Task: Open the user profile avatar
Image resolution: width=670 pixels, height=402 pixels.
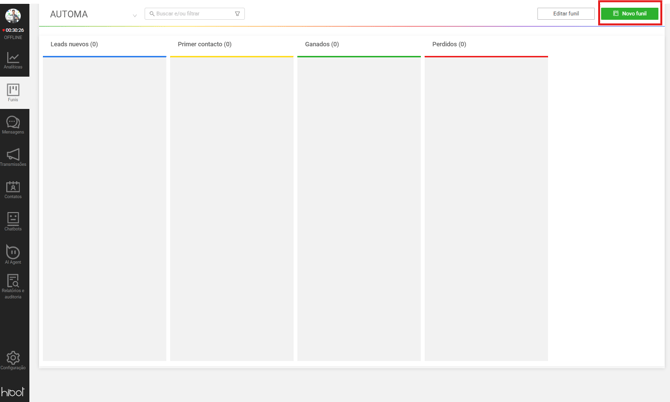Action: (x=13, y=16)
